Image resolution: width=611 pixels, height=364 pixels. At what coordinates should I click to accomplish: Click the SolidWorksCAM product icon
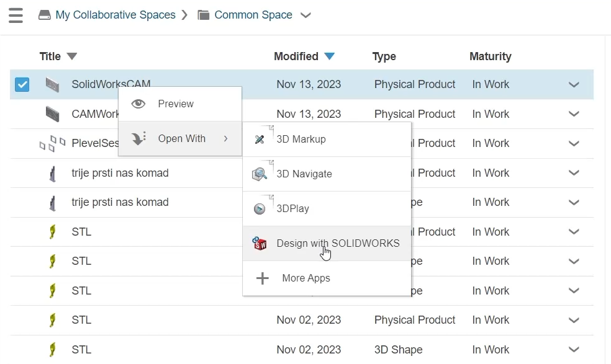click(52, 84)
